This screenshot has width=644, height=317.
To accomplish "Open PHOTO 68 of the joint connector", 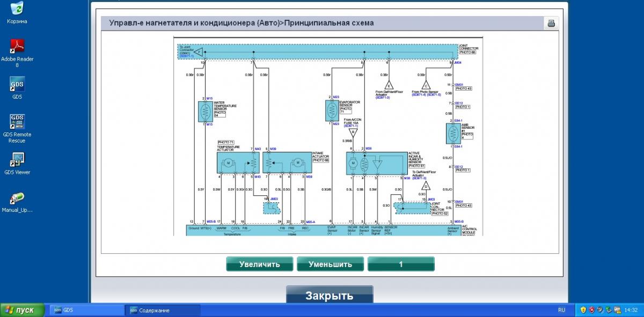I will [467, 52].
